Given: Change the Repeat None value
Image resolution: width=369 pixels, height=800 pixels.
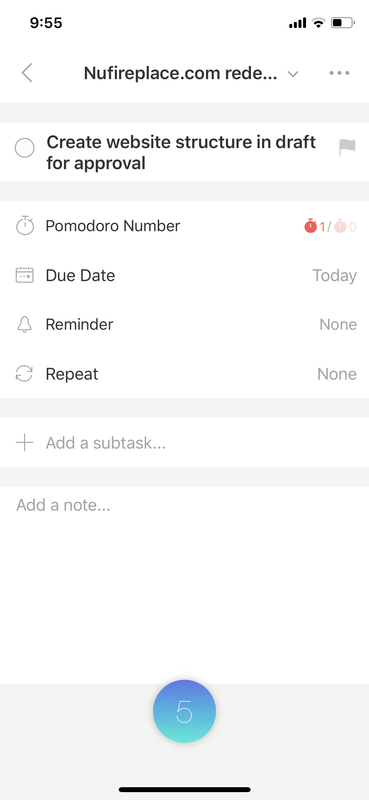Looking at the screenshot, I should (337, 374).
